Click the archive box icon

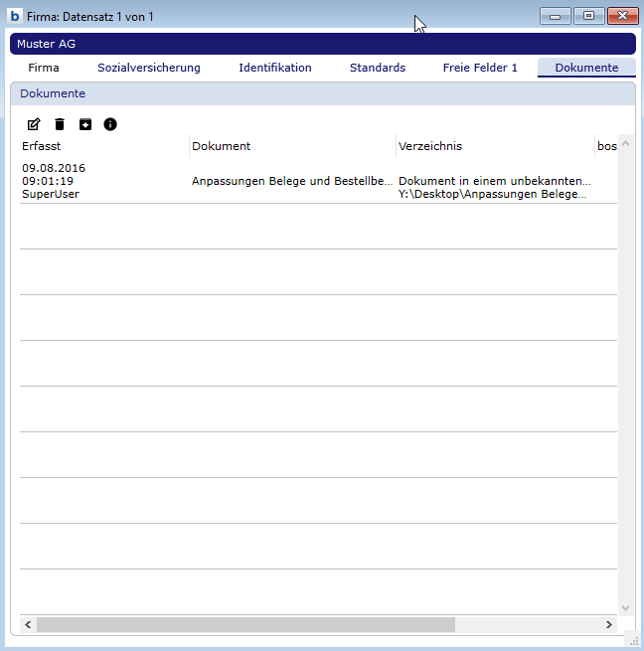[85, 124]
